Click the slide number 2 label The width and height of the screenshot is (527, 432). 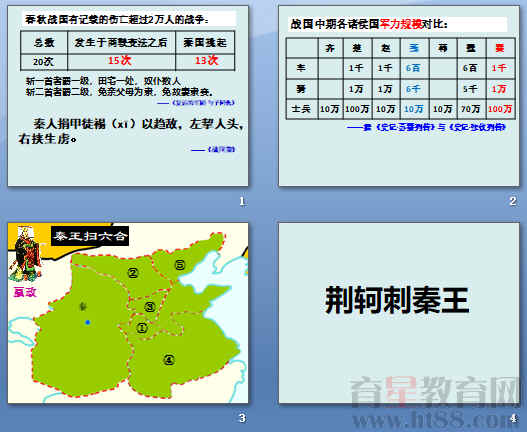coord(513,201)
